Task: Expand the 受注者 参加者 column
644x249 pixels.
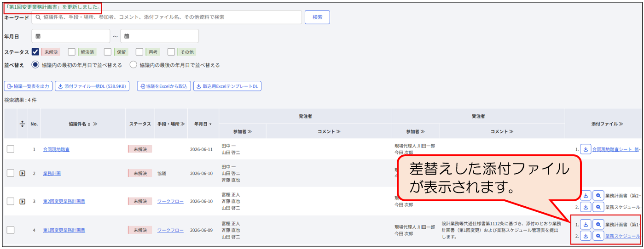Action: [423, 131]
